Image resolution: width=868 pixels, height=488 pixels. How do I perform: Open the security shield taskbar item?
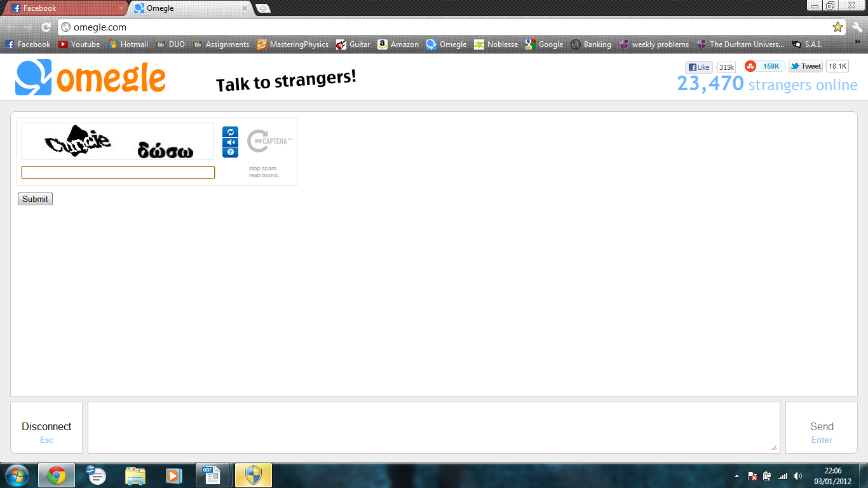(x=254, y=475)
